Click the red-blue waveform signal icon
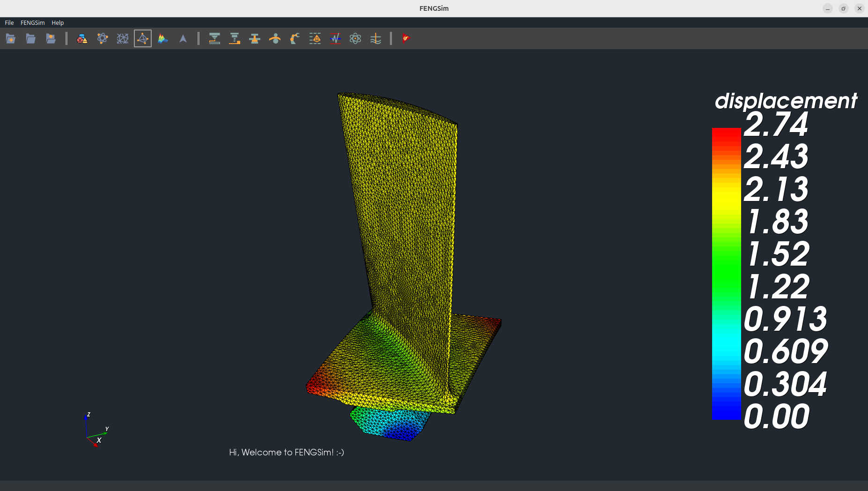 335,38
